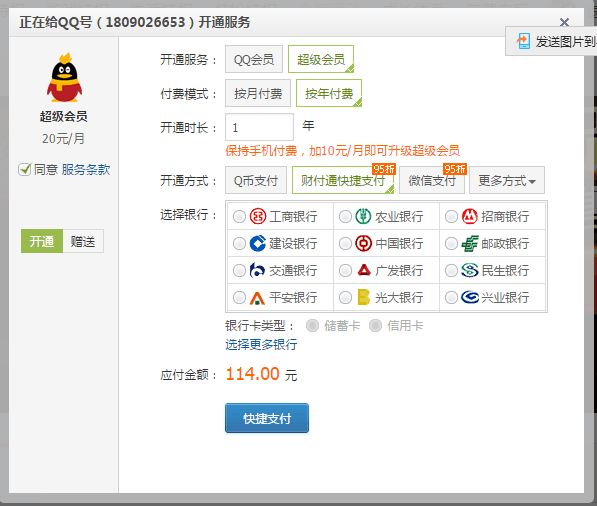Select the 交通银行 radio button

239,271
